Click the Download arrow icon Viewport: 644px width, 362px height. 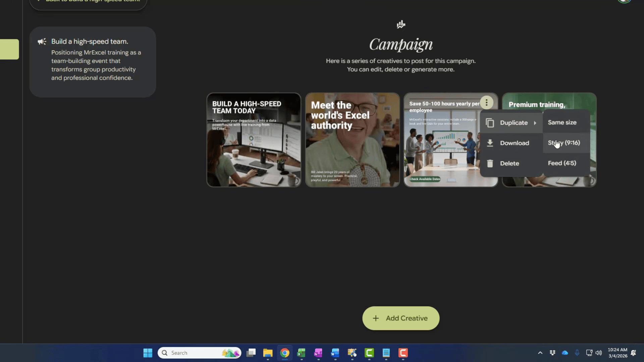tap(490, 143)
